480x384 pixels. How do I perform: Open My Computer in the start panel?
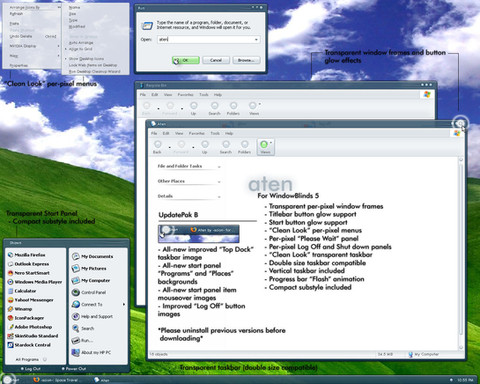pyautogui.click(x=92, y=280)
